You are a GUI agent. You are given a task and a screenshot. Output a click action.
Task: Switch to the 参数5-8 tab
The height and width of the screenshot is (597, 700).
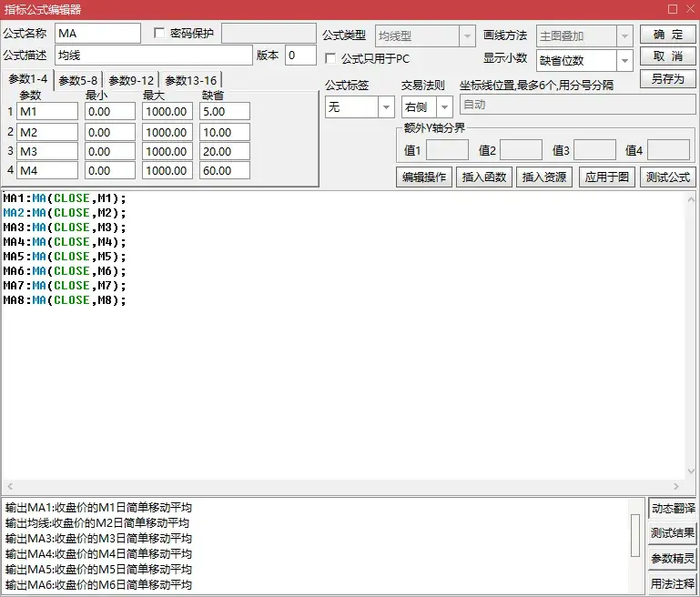click(x=78, y=81)
